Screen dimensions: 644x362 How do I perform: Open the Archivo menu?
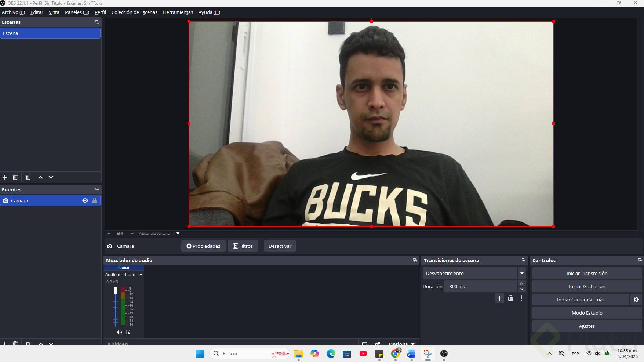pyautogui.click(x=13, y=12)
